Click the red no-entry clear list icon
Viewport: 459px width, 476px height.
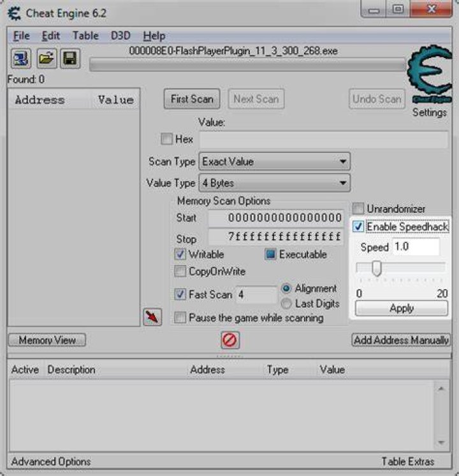pyautogui.click(x=230, y=340)
